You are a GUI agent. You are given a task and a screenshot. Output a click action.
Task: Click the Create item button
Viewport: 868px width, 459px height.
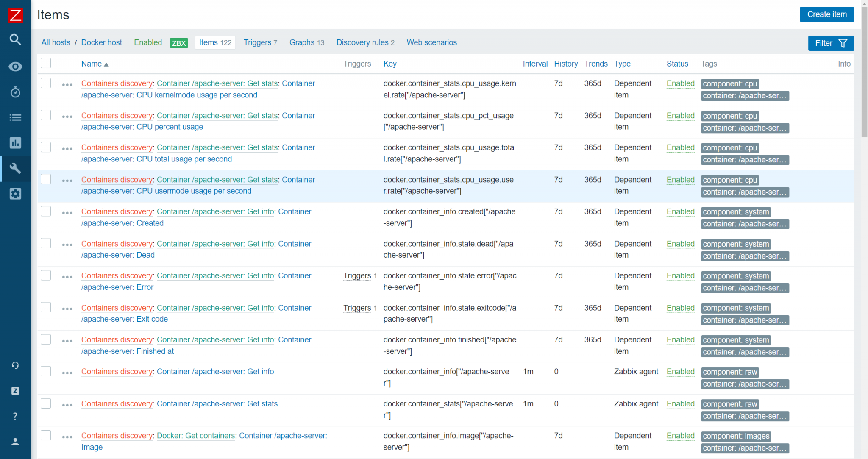826,14
